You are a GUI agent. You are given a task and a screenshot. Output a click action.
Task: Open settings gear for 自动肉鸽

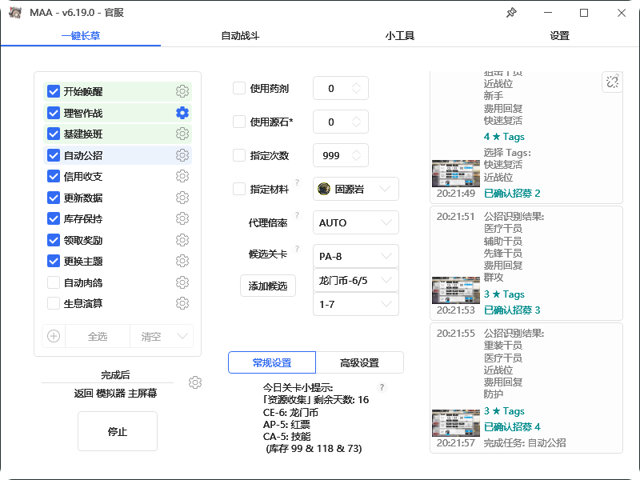coord(182,282)
